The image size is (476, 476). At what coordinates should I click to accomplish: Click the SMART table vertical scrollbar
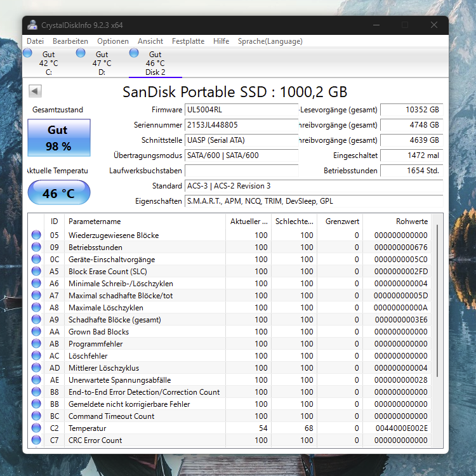tap(437, 301)
